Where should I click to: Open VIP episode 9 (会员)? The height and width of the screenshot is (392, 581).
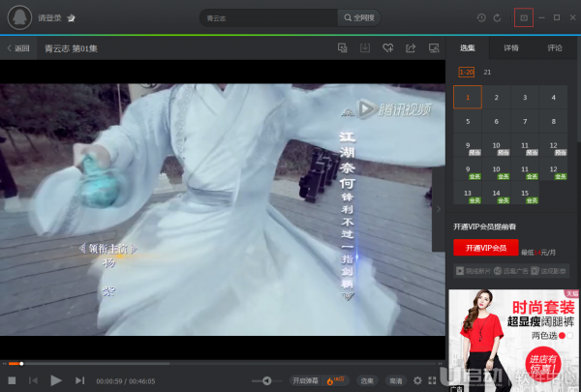(468, 169)
